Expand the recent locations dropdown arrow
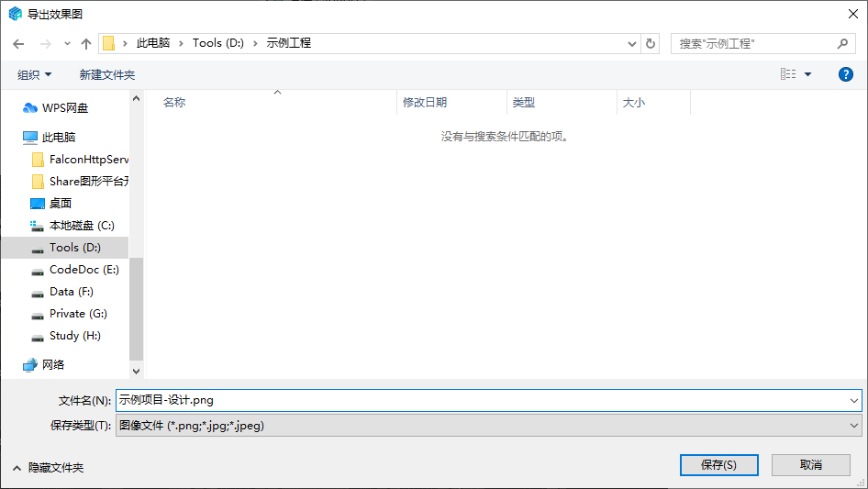 67,44
